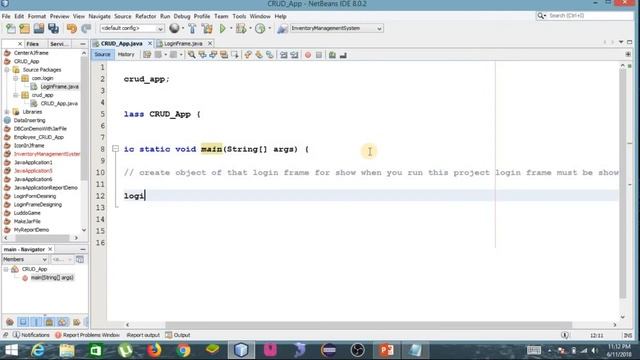This screenshot has width=640, height=360.
Task: Open PowerPoint from the taskbar
Action: pyautogui.click(x=387, y=350)
